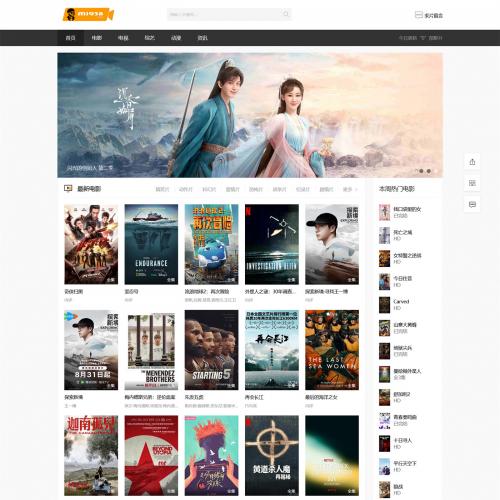The width and height of the screenshot is (500, 500).
Task: Open the MENENDEZ BROTHERS poster
Action: pyautogui.click(x=151, y=350)
